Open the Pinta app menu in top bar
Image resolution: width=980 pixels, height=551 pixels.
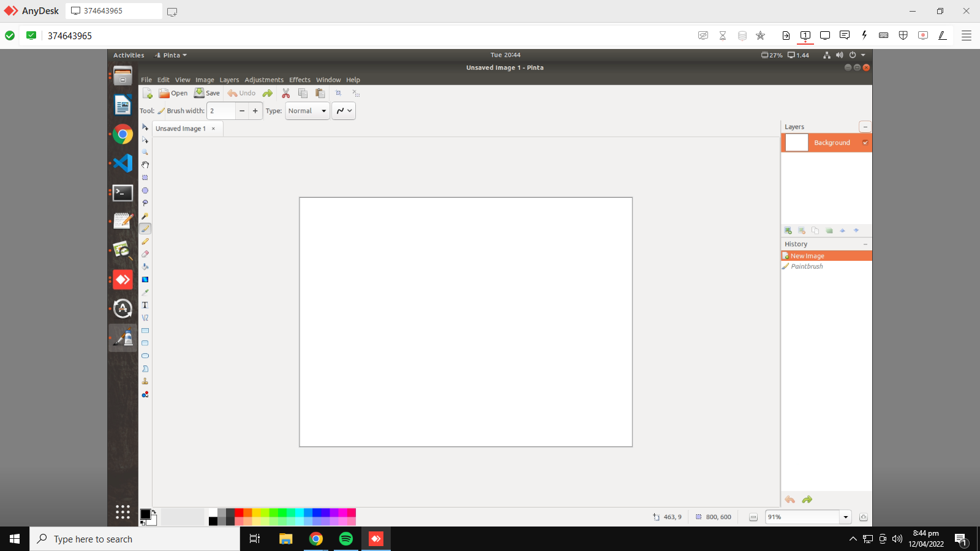coord(171,55)
